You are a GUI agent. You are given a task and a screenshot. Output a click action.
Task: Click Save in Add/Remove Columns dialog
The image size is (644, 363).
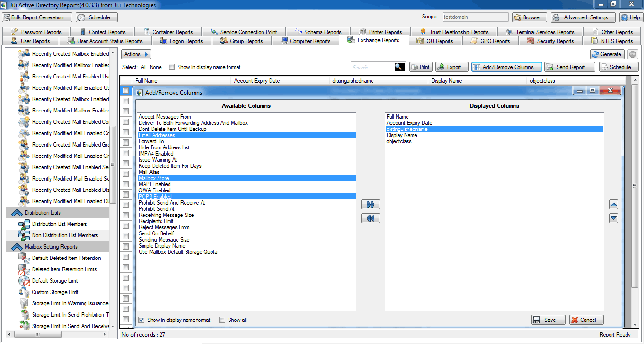tap(548, 320)
